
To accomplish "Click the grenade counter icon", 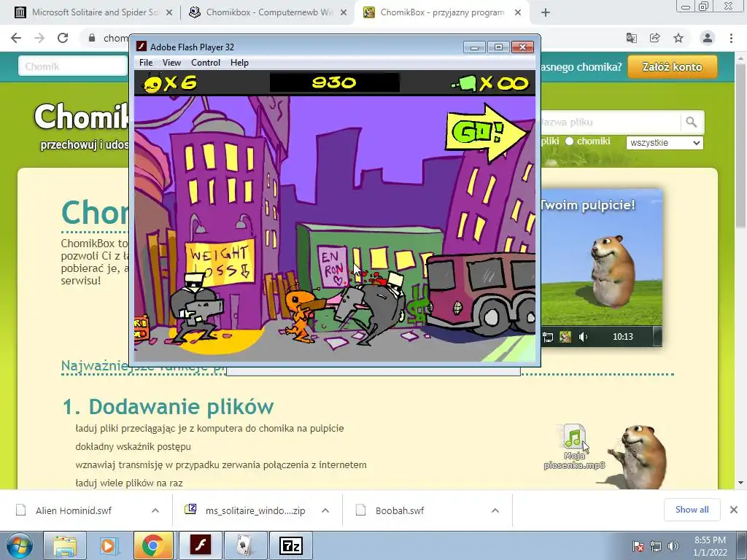I will pyautogui.click(x=465, y=84).
